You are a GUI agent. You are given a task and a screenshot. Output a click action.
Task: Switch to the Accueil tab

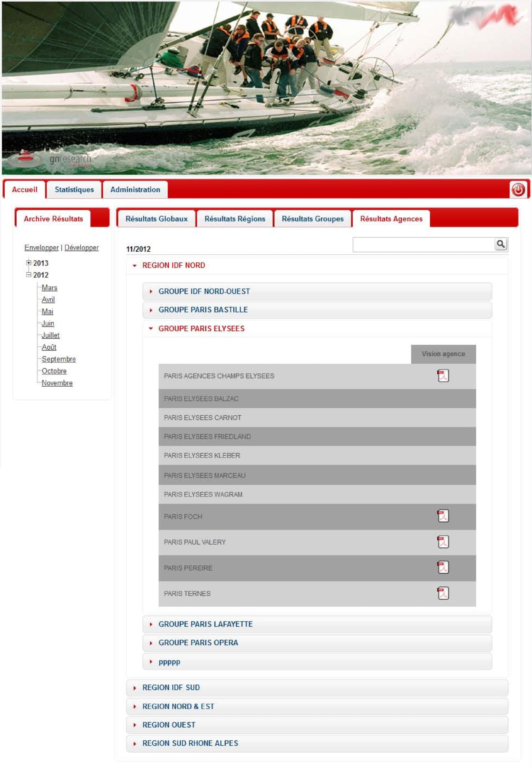[25, 190]
